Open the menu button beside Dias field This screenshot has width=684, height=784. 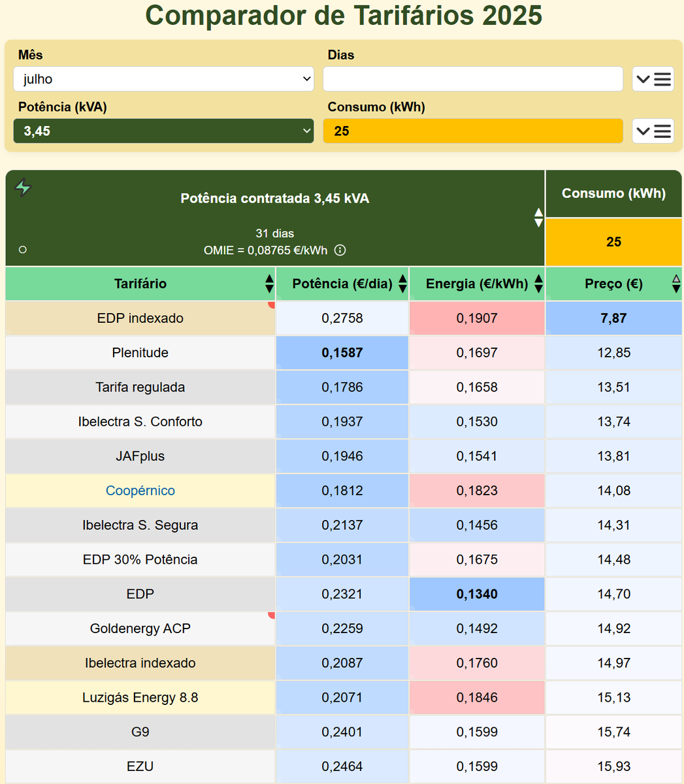[x=653, y=79]
